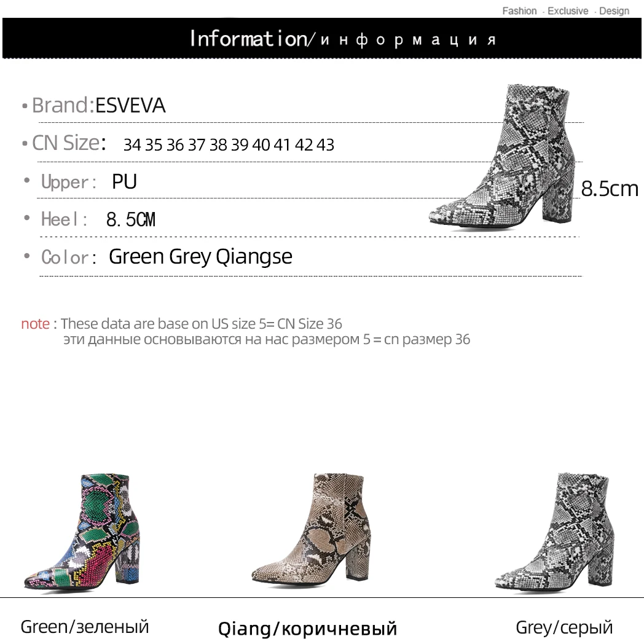Click size number 34 in the size list
Viewport: 644px width, 644px height.
[132, 144]
